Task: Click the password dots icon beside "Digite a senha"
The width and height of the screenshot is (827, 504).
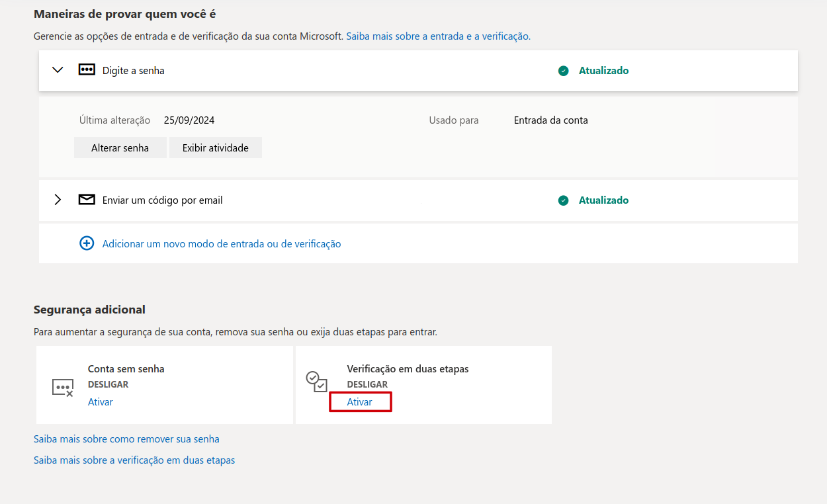Action: 87,70
